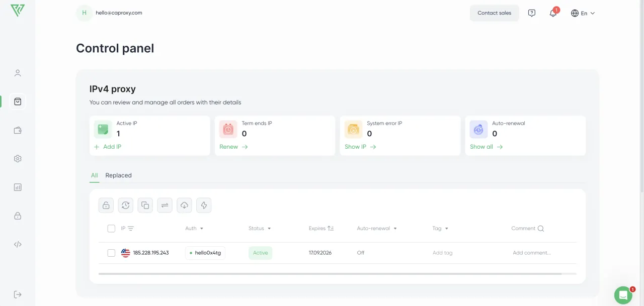Click the refresh arrows toolbar icon
This screenshot has width=644, height=306.
coord(125,205)
